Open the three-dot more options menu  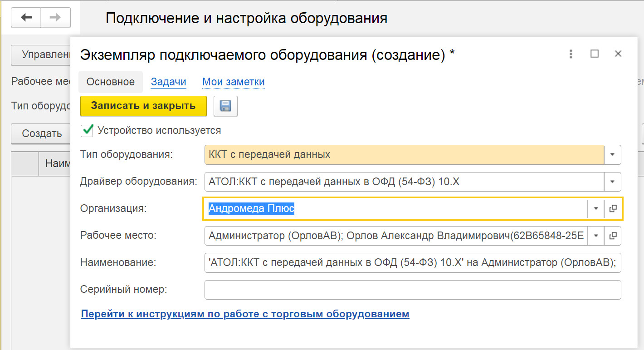coord(571,54)
